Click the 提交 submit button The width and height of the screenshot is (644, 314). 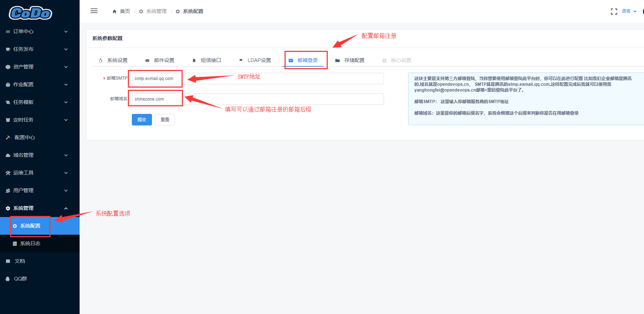(142, 120)
